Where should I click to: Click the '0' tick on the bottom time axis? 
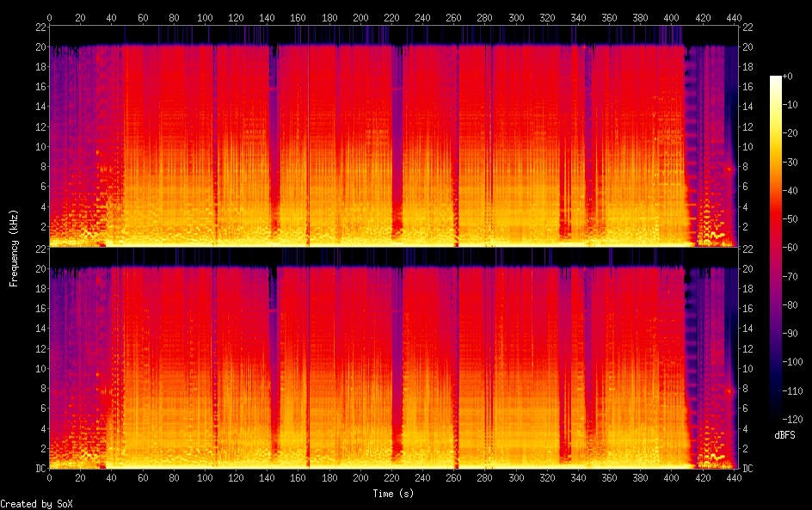(49, 478)
